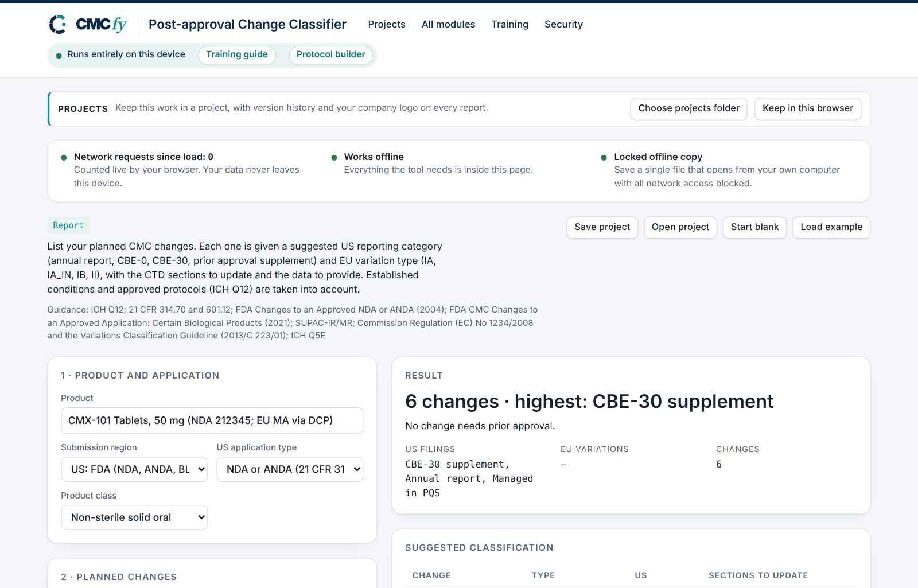Click into the Product name input field

(212, 420)
